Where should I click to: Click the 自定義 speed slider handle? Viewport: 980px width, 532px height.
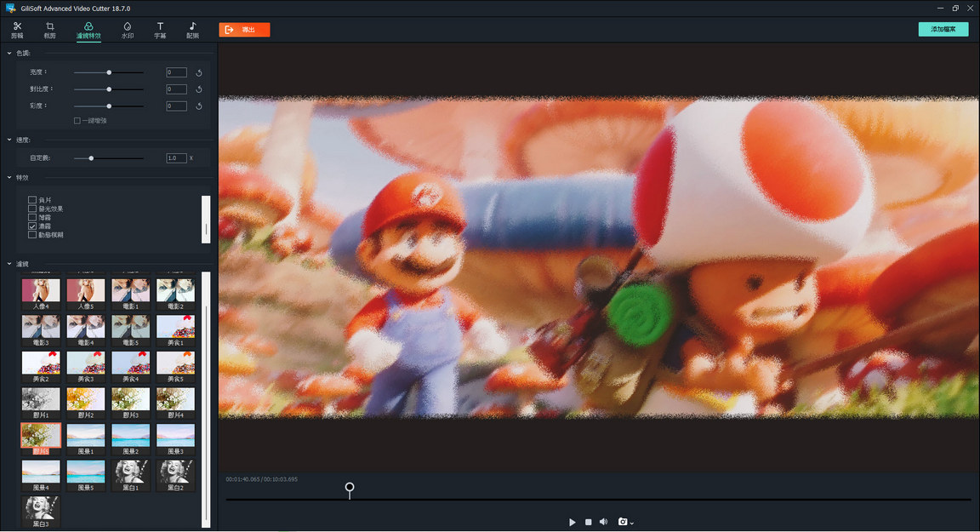point(91,158)
